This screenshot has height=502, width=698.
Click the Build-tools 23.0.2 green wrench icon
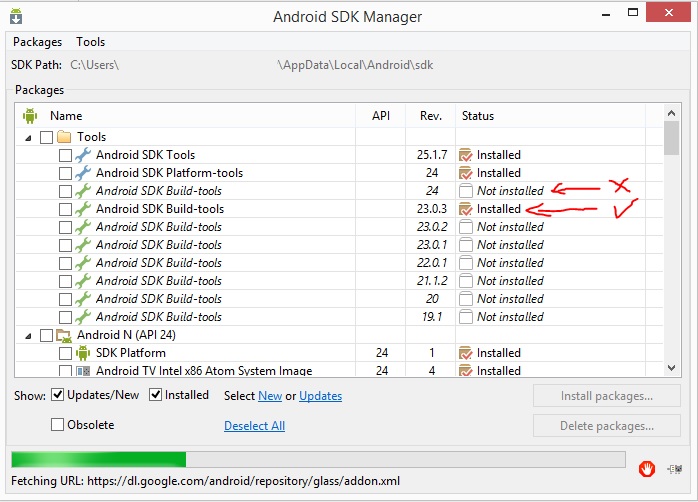tap(83, 227)
